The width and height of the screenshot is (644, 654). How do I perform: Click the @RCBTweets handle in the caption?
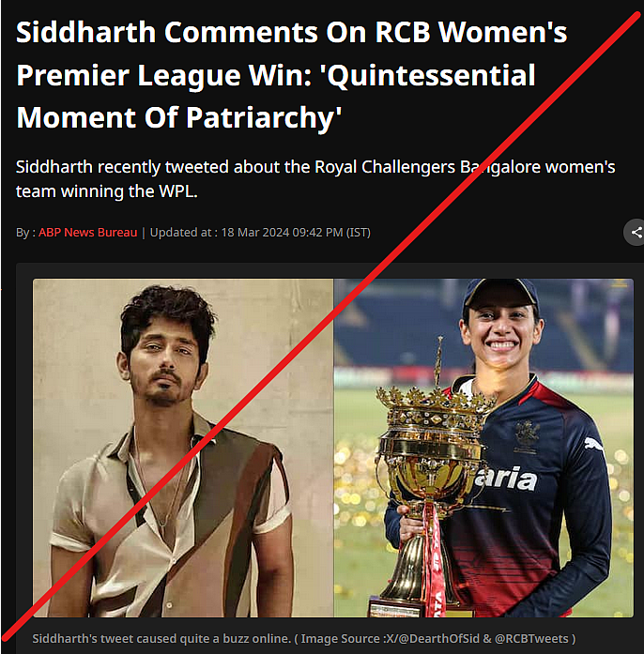(x=531, y=639)
